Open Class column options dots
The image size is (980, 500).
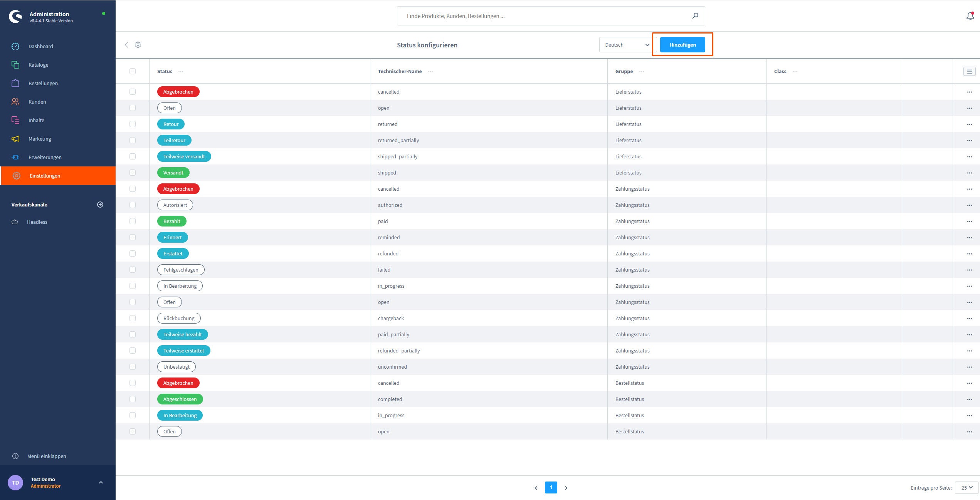[795, 72]
